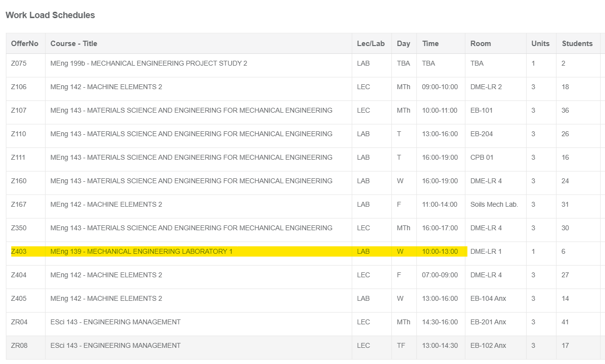Screen dimensions: 605x364
Task: Click time 14:30-16:00 in ZR04 row
Action: point(439,322)
